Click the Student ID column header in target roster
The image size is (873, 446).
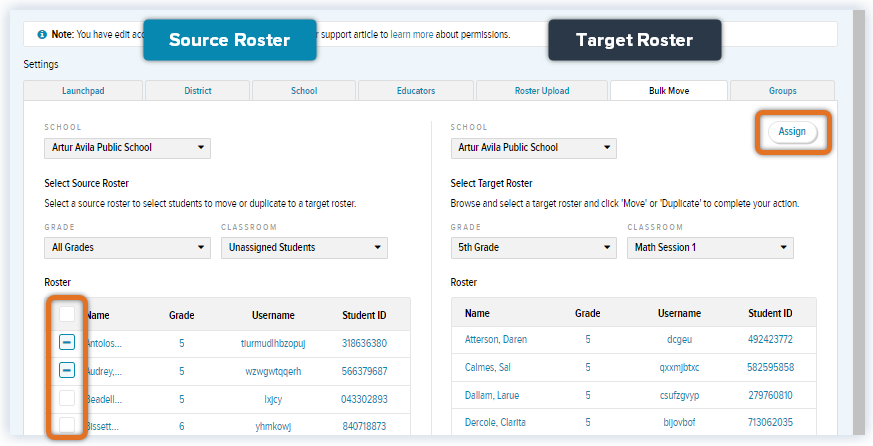pos(770,313)
